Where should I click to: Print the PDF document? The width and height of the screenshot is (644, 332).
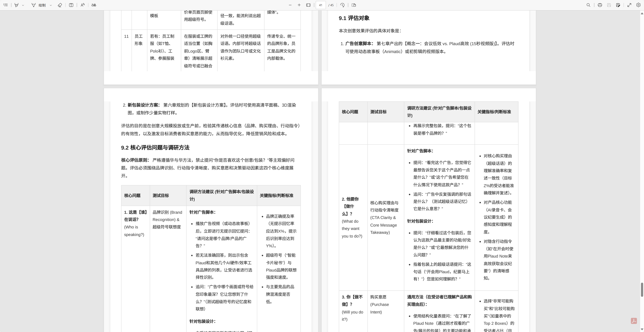[x=600, y=5]
